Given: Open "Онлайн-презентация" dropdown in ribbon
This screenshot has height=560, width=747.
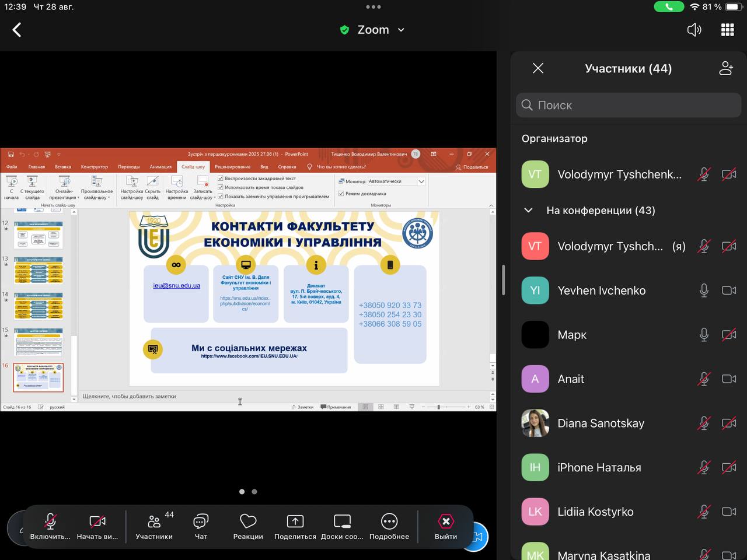Looking at the screenshot, I should (64, 188).
